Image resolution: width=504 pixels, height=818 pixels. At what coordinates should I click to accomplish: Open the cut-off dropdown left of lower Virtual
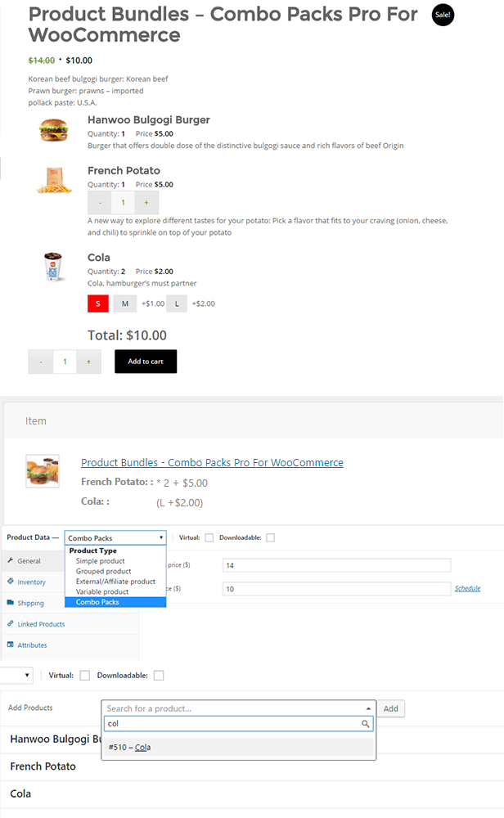pos(16,675)
